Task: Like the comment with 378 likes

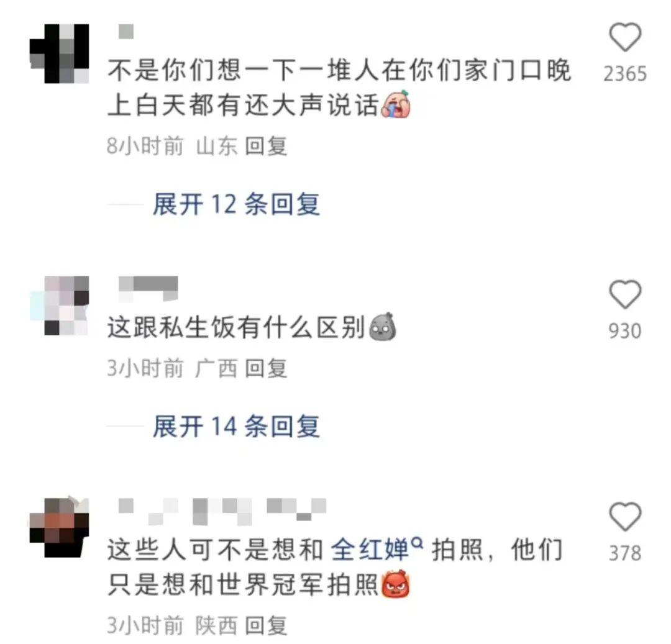Action: point(625,517)
